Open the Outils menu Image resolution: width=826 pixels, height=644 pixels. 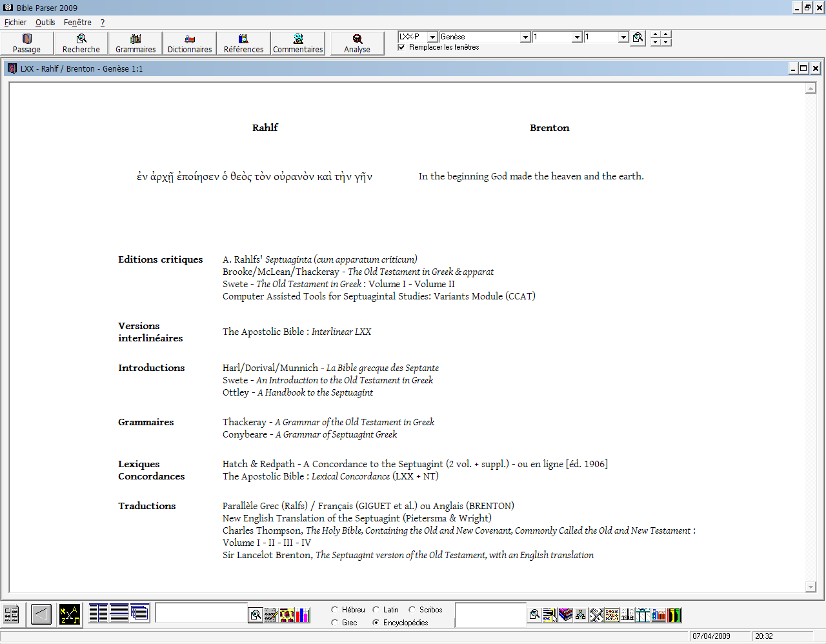45,23
